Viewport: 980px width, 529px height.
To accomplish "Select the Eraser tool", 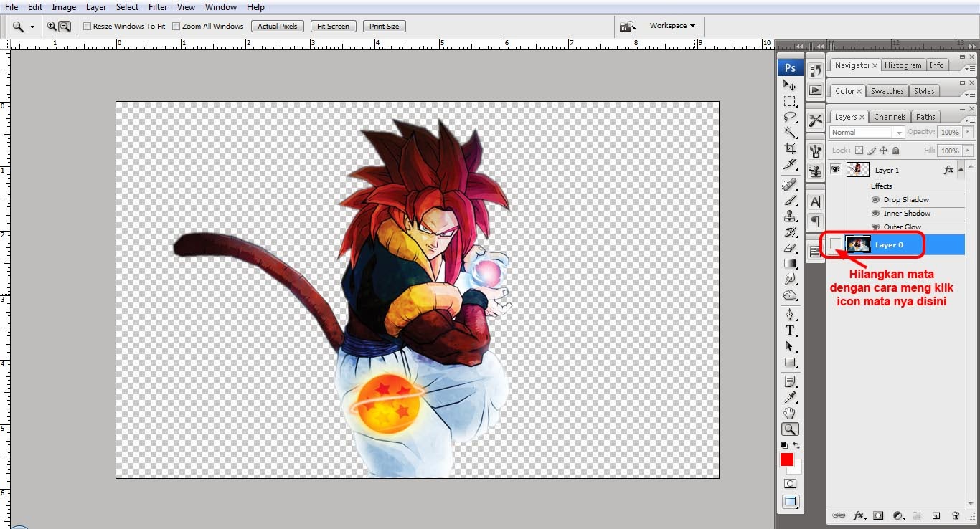I will point(790,248).
